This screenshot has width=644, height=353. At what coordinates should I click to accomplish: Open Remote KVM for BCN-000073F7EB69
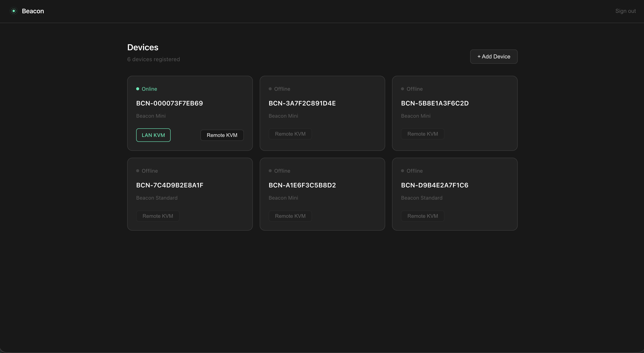tap(222, 135)
